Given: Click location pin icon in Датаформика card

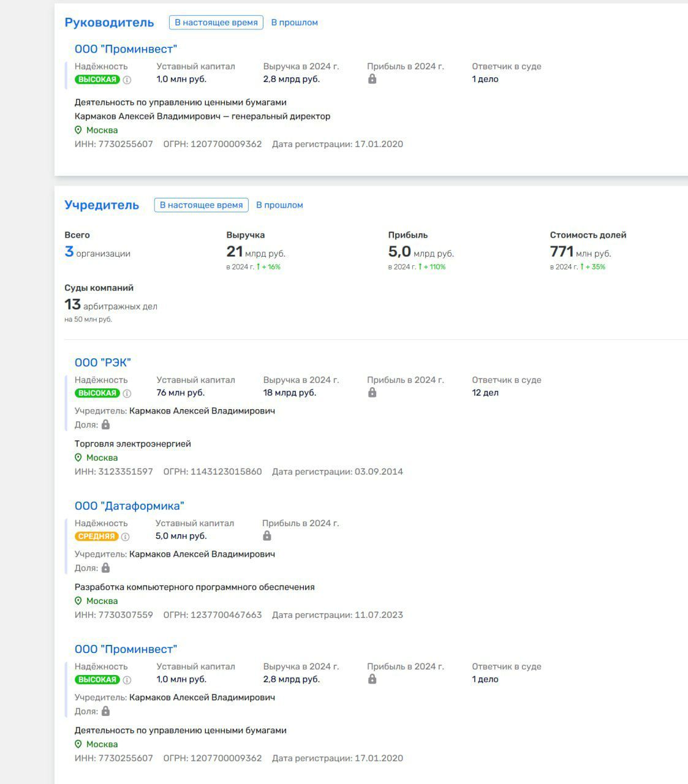Looking at the screenshot, I should (x=78, y=601).
